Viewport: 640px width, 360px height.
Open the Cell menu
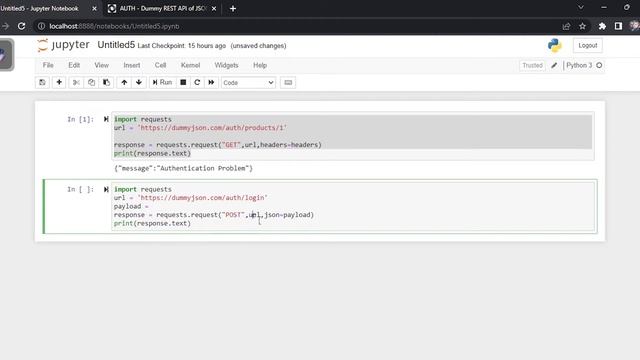tap(160, 65)
